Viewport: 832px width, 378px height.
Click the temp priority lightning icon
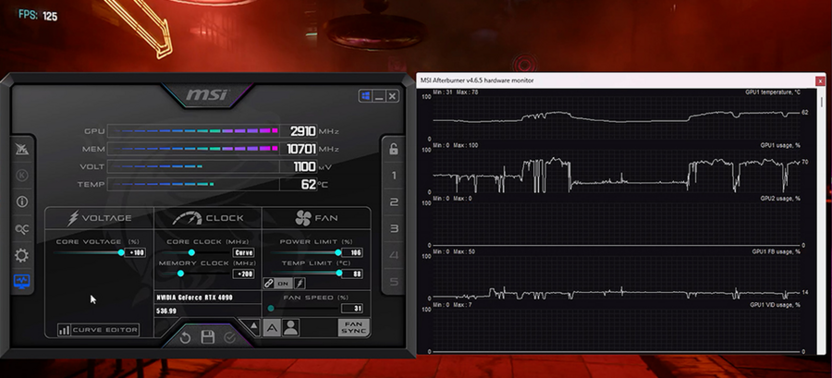(299, 284)
